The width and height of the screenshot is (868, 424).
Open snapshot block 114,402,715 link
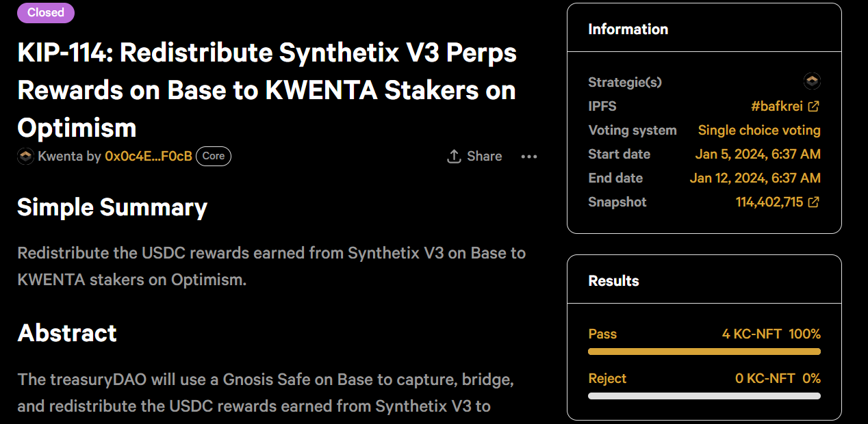pyautogui.click(x=777, y=202)
